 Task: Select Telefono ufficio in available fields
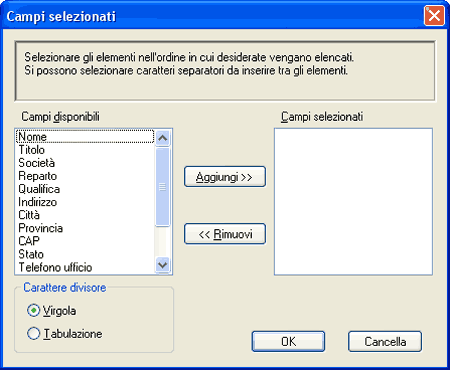pyautogui.click(x=85, y=267)
